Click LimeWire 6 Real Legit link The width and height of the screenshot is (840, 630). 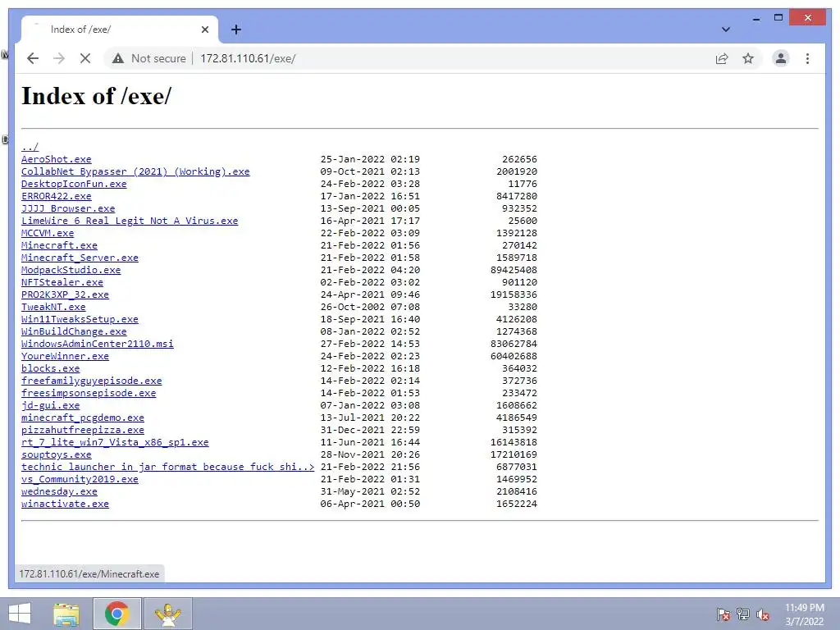pyautogui.click(x=130, y=221)
